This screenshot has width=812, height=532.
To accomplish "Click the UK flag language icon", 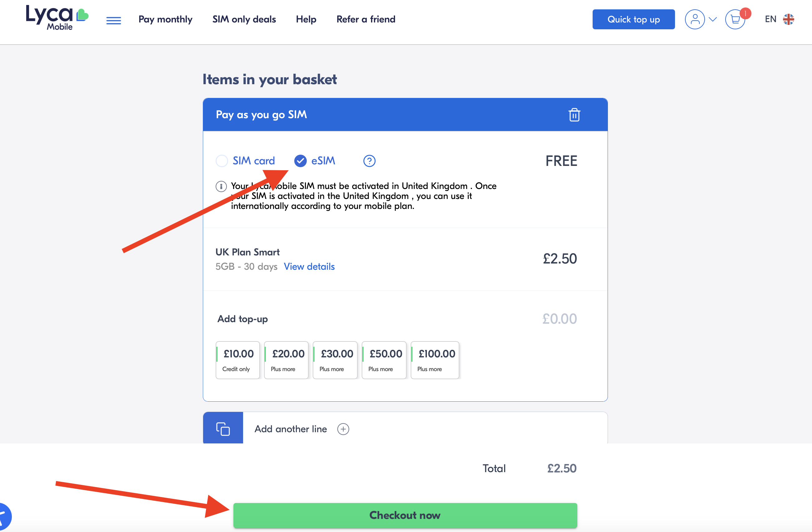I will click(x=789, y=19).
